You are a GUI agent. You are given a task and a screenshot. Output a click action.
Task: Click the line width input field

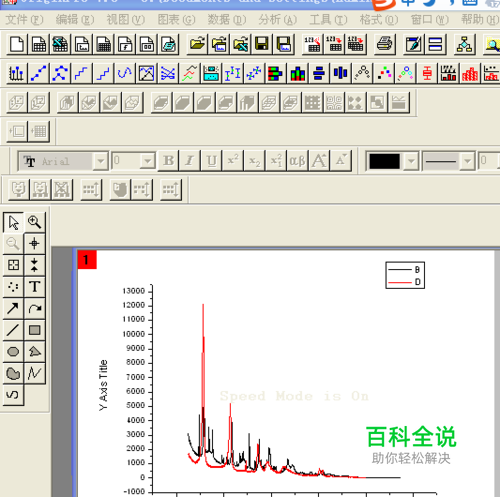pos(489,161)
